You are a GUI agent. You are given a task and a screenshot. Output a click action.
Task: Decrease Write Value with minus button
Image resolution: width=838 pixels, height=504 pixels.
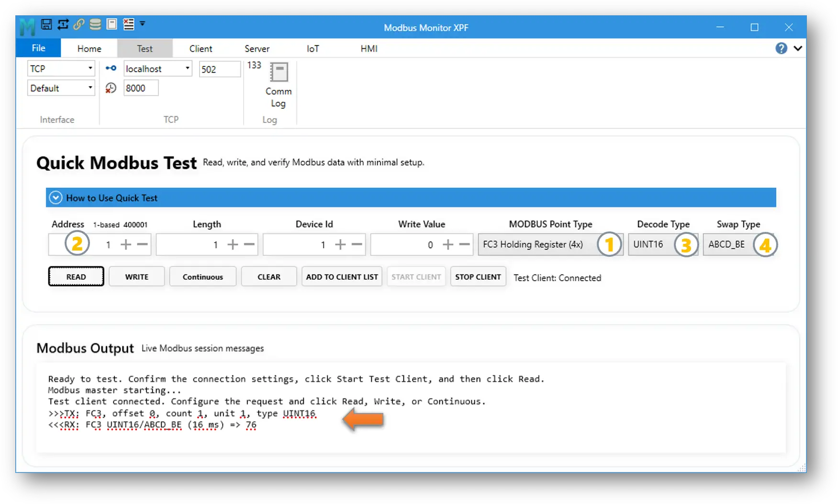point(465,244)
